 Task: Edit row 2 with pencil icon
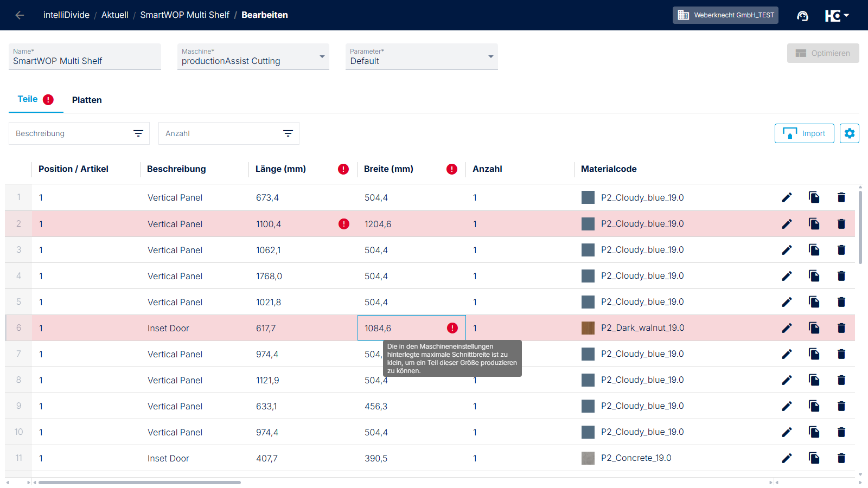[x=787, y=224]
